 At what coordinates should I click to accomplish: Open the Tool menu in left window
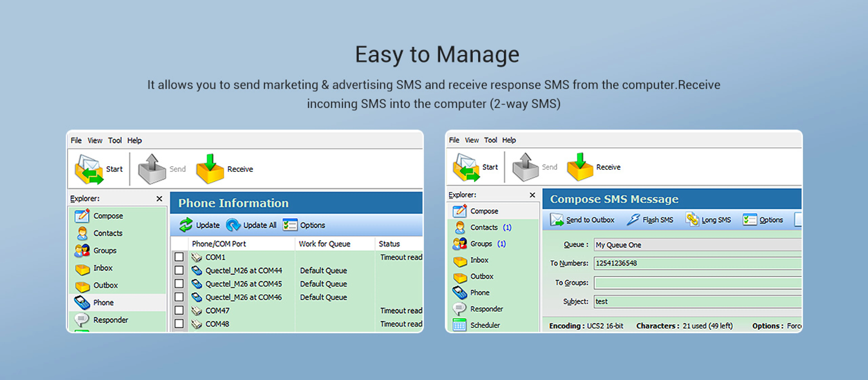click(115, 140)
